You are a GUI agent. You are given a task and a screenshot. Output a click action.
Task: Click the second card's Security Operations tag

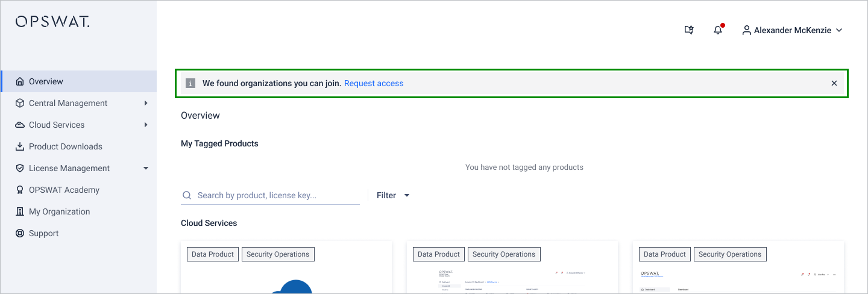click(x=504, y=254)
